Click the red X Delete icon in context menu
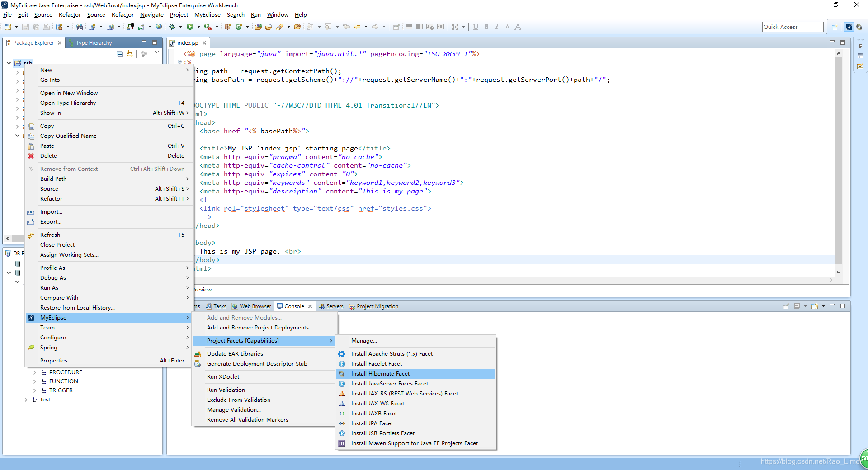The image size is (868, 470). 31,156
